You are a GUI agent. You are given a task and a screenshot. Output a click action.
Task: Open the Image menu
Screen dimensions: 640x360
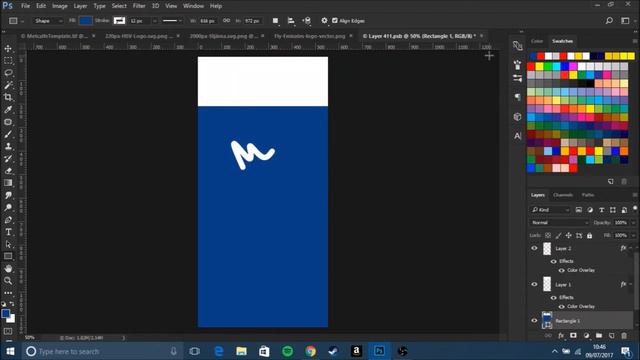coord(60,6)
